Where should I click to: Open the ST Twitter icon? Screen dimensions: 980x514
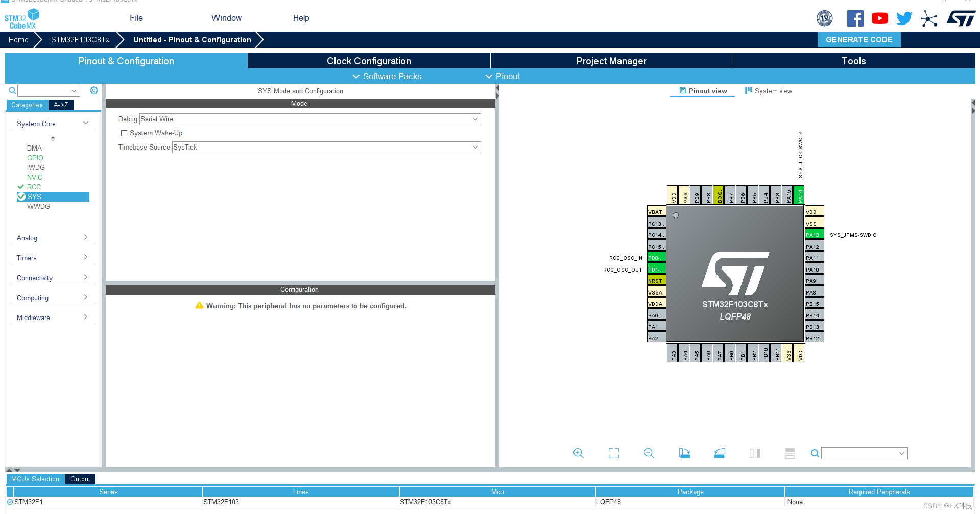pos(904,18)
